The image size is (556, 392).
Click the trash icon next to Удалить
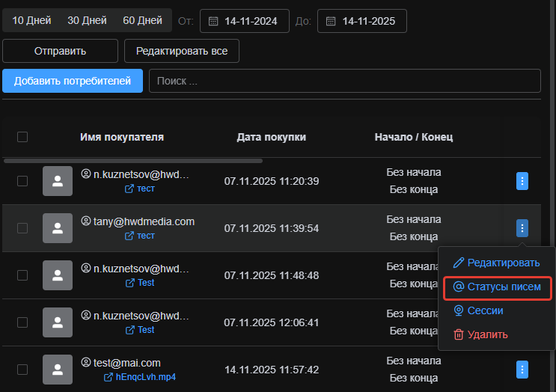point(459,334)
